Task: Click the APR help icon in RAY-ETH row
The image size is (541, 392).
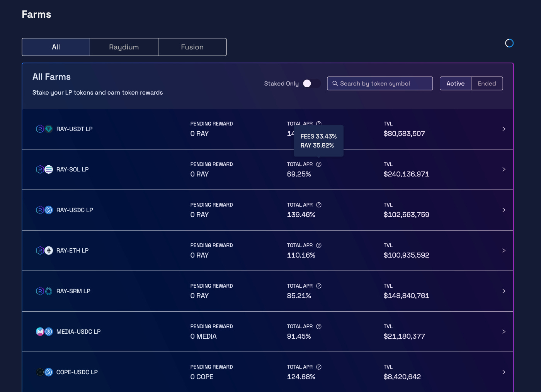Action: pos(319,246)
